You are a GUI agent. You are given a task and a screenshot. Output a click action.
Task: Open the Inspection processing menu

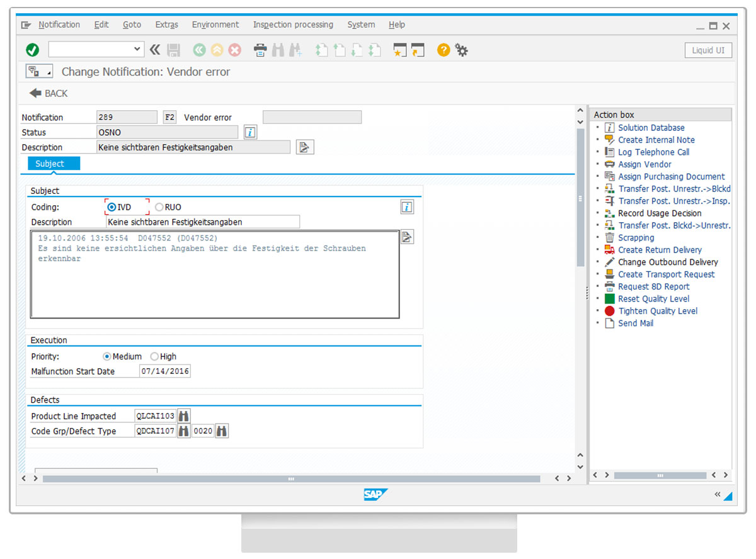(x=293, y=25)
